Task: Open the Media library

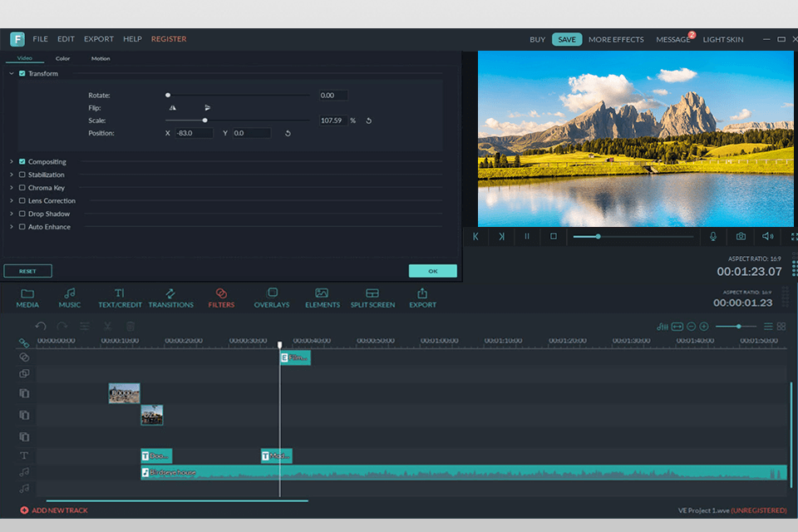Action: (x=27, y=298)
